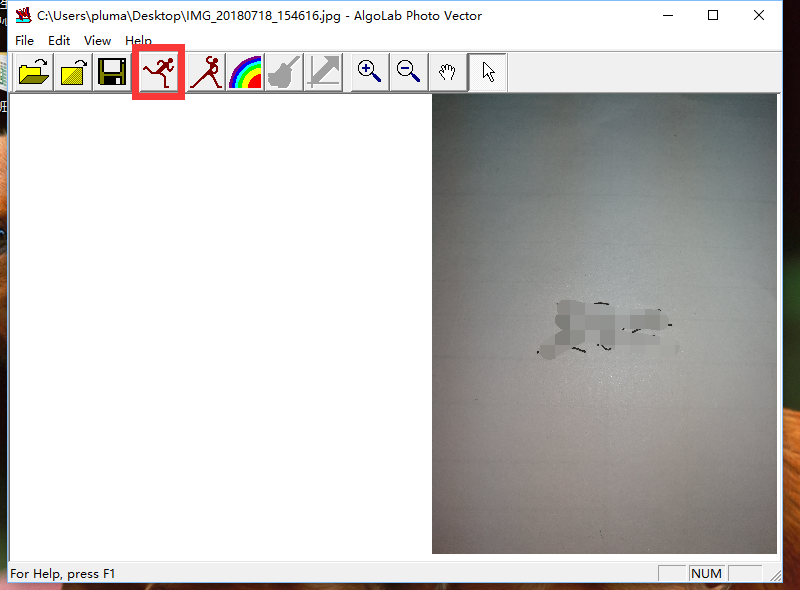This screenshot has width=800, height=590.
Task: Activate the hand pan tool
Action: coord(448,72)
